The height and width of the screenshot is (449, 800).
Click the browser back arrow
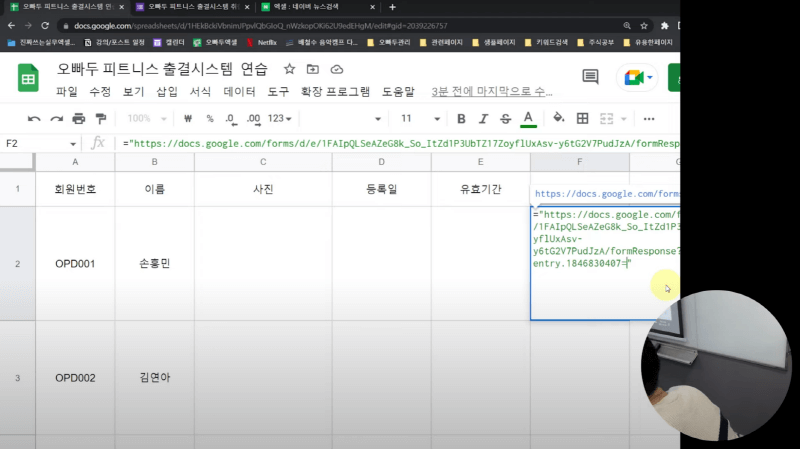pyautogui.click(x=11, y=26)
